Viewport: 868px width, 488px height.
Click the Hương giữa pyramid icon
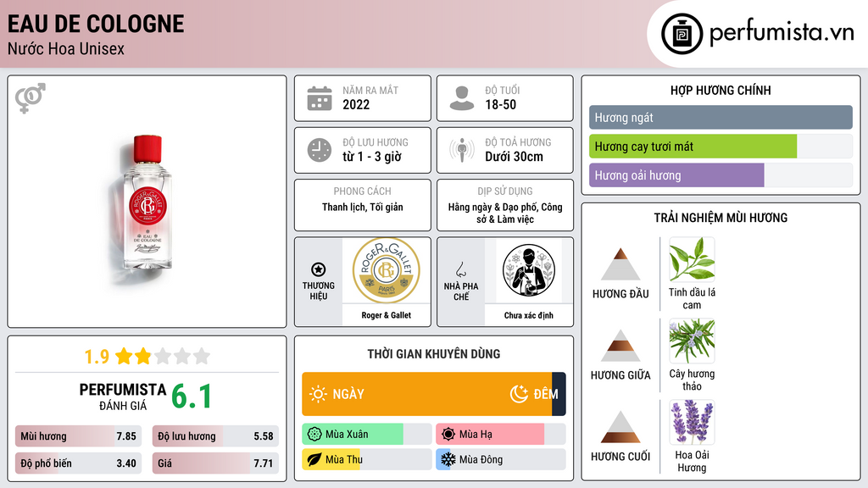[x=620, y=346]
